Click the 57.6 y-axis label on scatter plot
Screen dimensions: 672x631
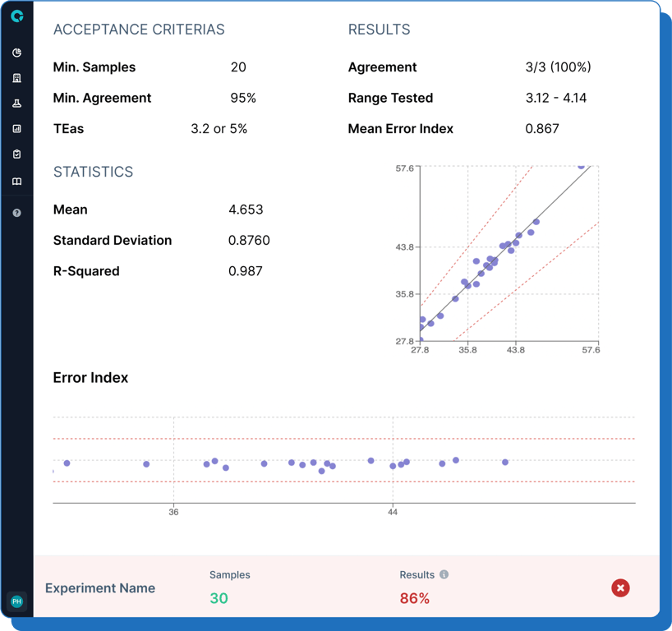click(404, 168)
